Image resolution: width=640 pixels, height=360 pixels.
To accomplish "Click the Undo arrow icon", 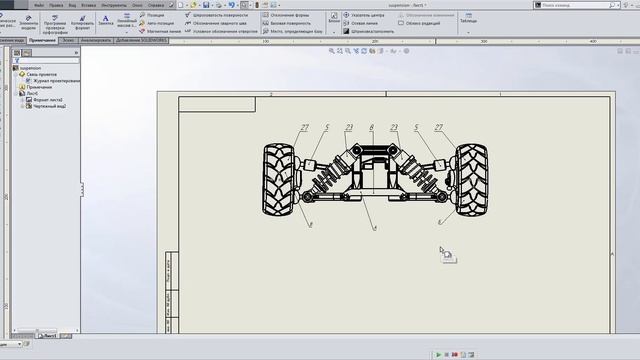I will coord(231,5).
